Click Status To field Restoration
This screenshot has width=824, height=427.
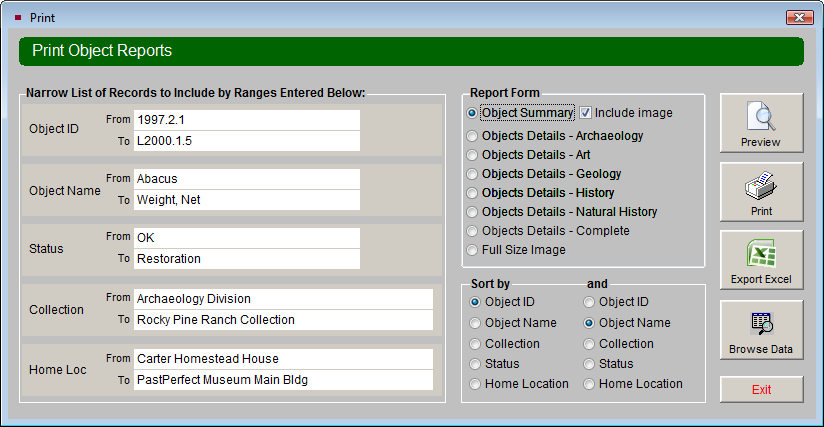(x=247, y=258)
